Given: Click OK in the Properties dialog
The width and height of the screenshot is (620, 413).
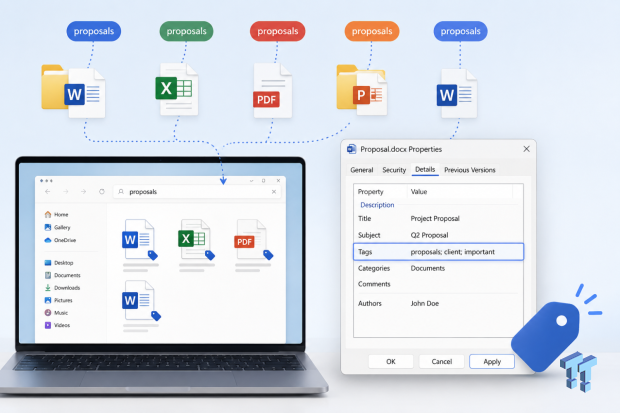Looking at the screenshot, I should pyautogui.click(x=391, y=361).
